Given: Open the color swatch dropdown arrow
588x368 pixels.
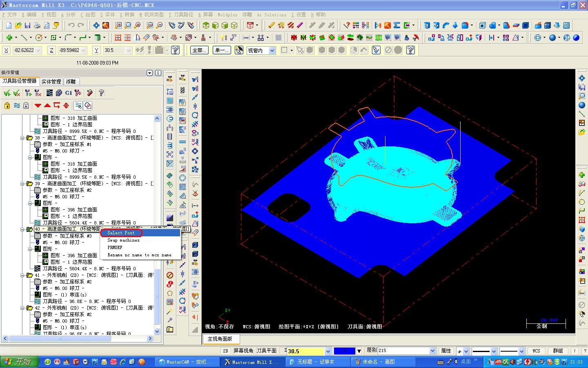Looking at the screenshot, I should 359,351.
